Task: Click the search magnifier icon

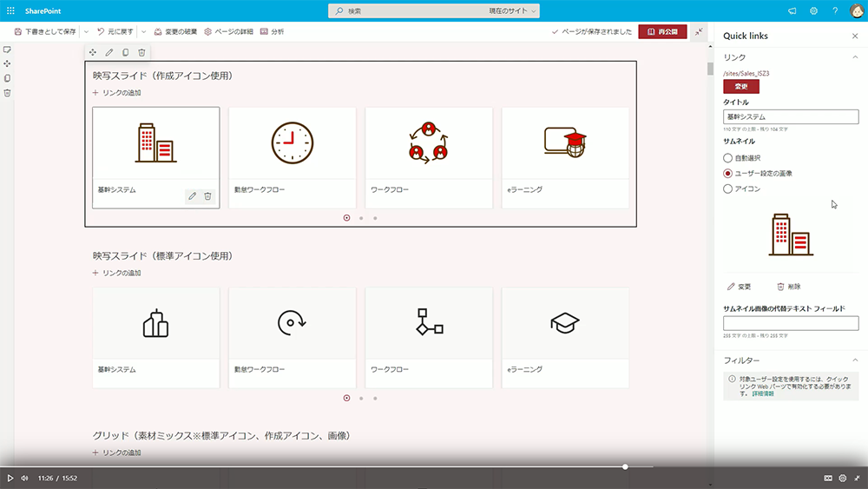Action: [339, 11]
